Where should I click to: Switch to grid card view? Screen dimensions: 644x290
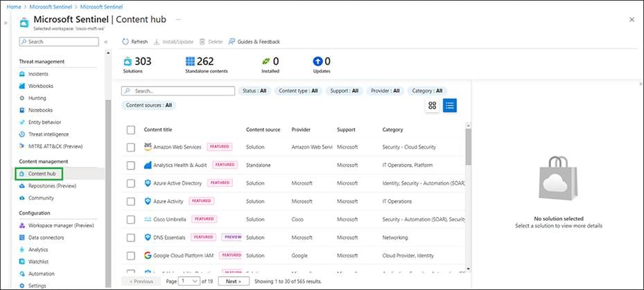[432, 105]
